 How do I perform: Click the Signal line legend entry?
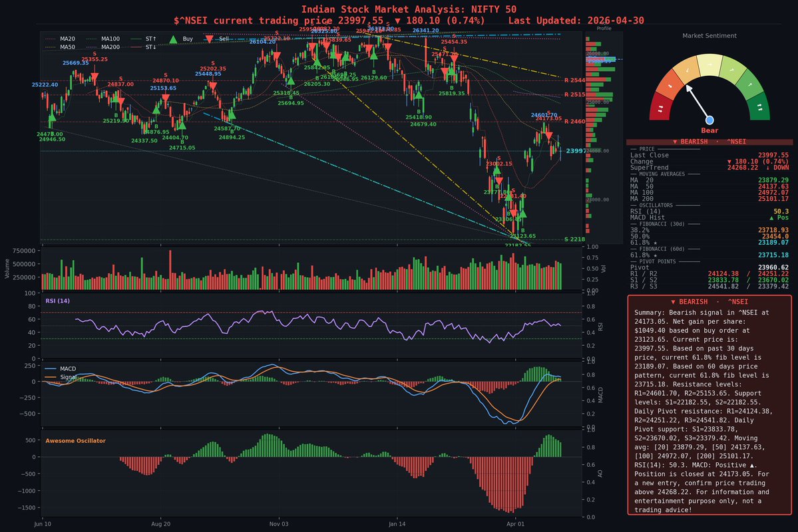tap(60, 377)
